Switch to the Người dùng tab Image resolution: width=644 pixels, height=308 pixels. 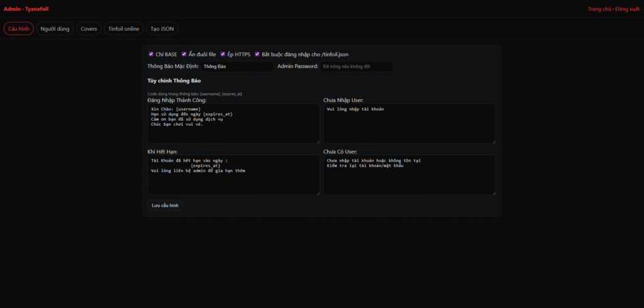[55, 29]
